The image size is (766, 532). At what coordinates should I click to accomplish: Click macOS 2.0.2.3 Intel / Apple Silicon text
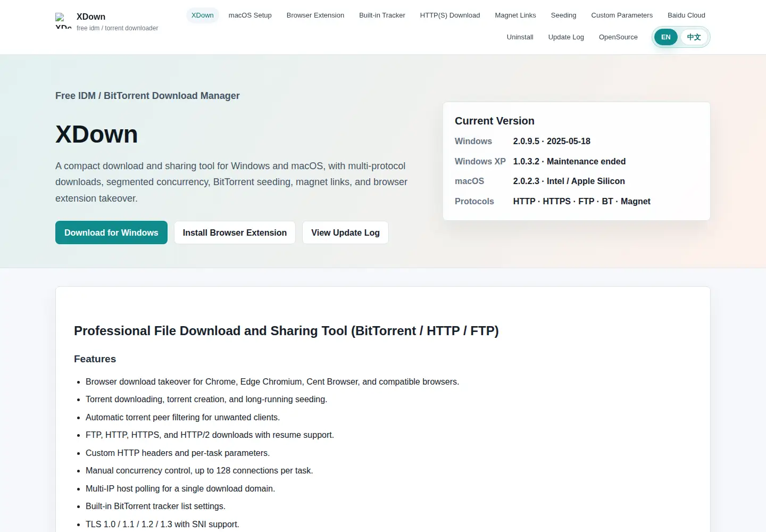pyautogui.click(x=569, y=181)
